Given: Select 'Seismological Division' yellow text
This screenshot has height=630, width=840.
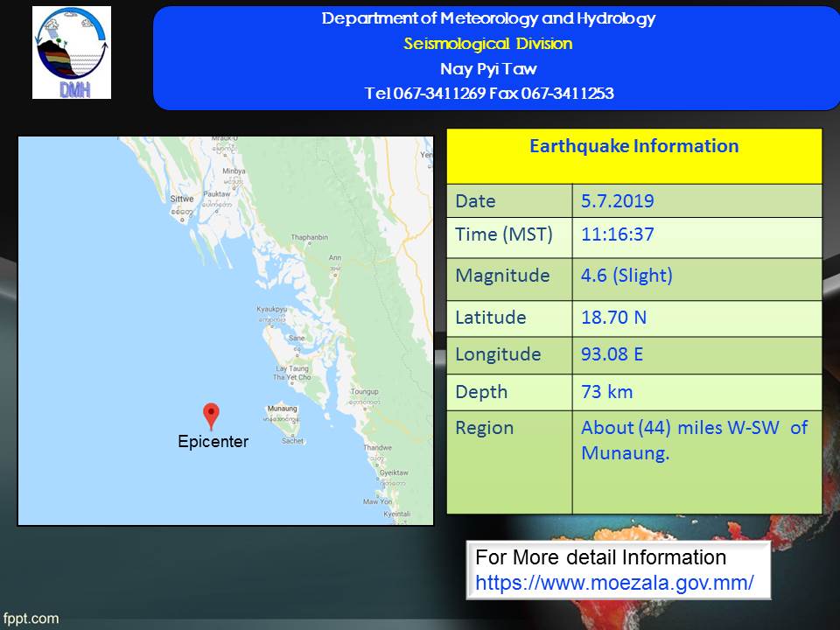Looking at the screenshot, I should 488,44.
